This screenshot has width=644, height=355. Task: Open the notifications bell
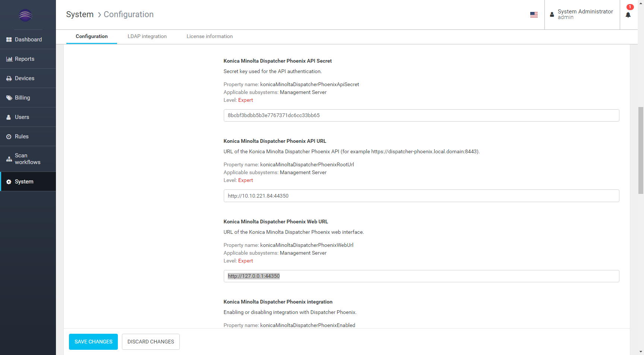pyautogui.click(x=628, y=15)
